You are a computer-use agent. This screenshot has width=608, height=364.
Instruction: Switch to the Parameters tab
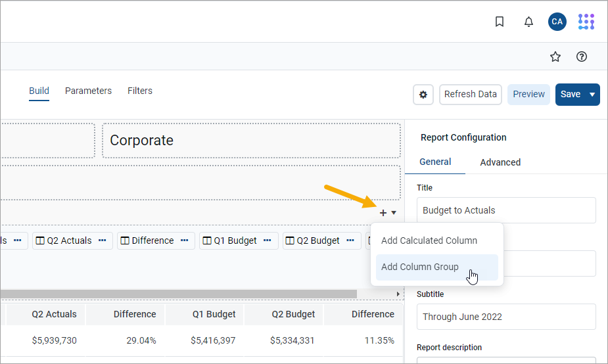tap(88, 91)
